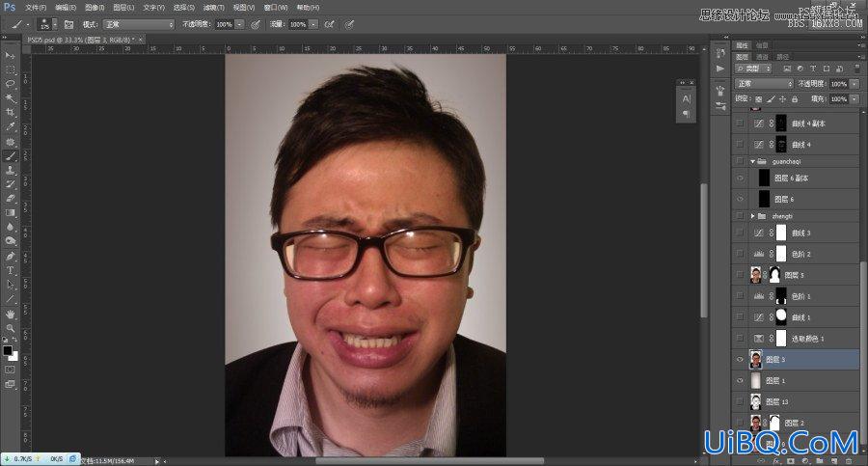Select the Spot Healing Brush tool
This screenshot has width=868, height=466.
pyautogui.click(x=10, y=142)
